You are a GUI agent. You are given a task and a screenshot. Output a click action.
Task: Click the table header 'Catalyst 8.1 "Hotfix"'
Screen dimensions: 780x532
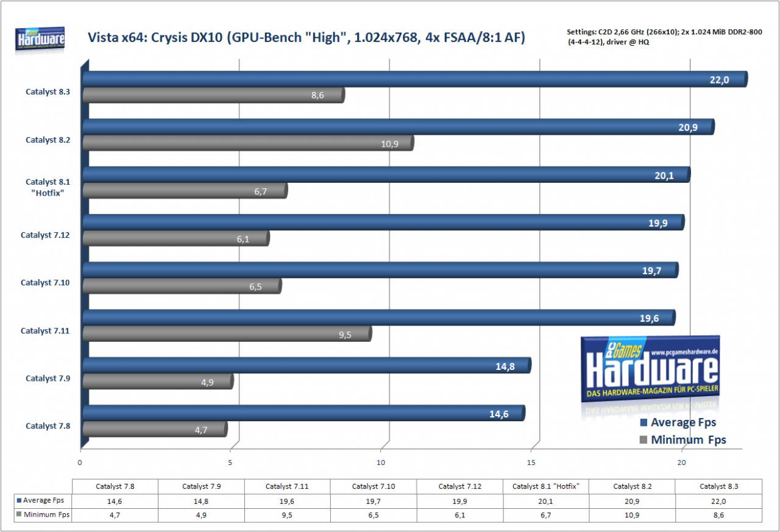[x=546, y=486]
